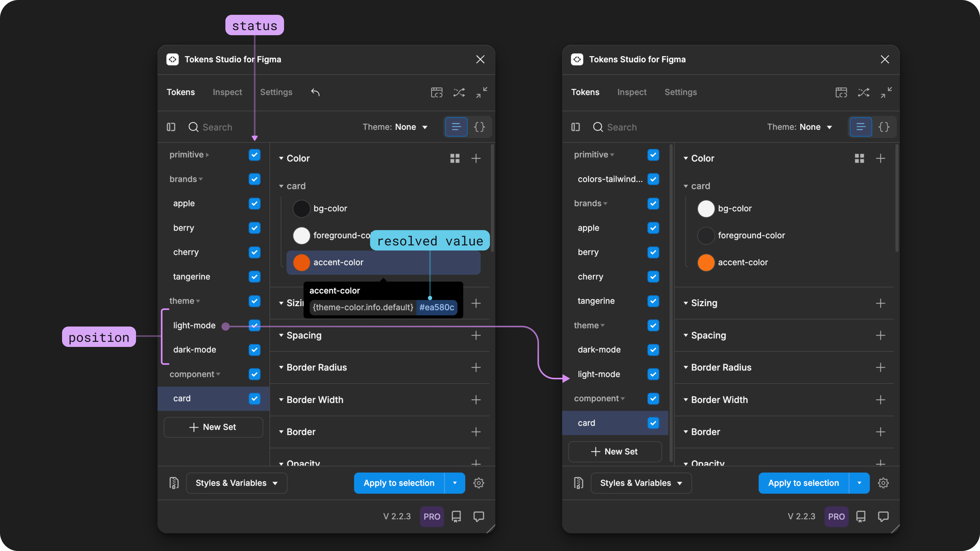Open Styles & Variables dropdown in right panel
The width and height of the screenshot is (980, 551).
641,483
